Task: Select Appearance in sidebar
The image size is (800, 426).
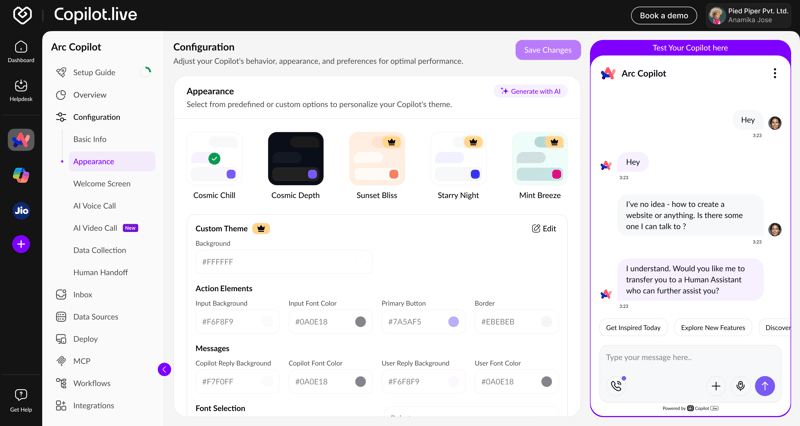Action: [x=112, y=161]
